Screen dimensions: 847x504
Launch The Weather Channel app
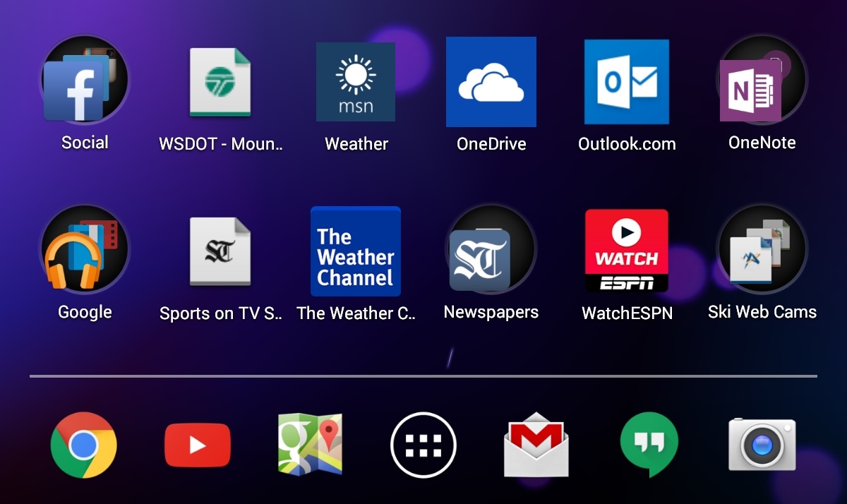(356, 252)
